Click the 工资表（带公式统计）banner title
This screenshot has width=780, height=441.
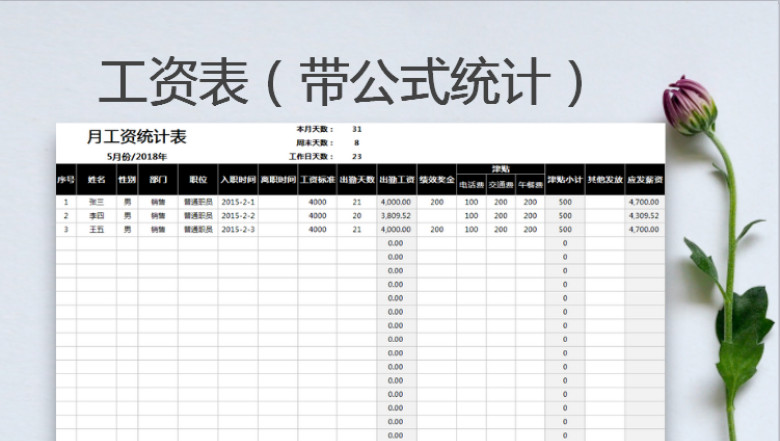tap(341, 81)
